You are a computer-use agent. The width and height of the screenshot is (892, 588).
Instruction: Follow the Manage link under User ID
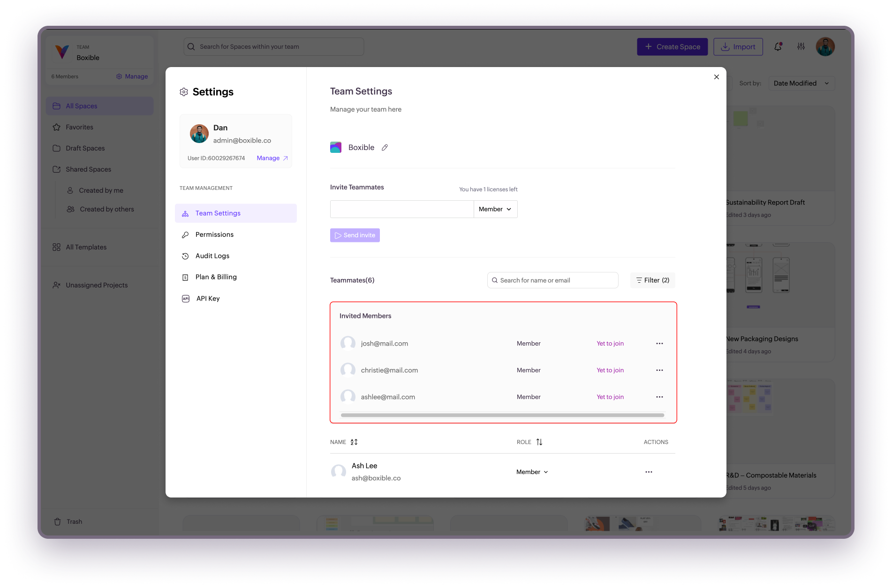tap(272, 158)
